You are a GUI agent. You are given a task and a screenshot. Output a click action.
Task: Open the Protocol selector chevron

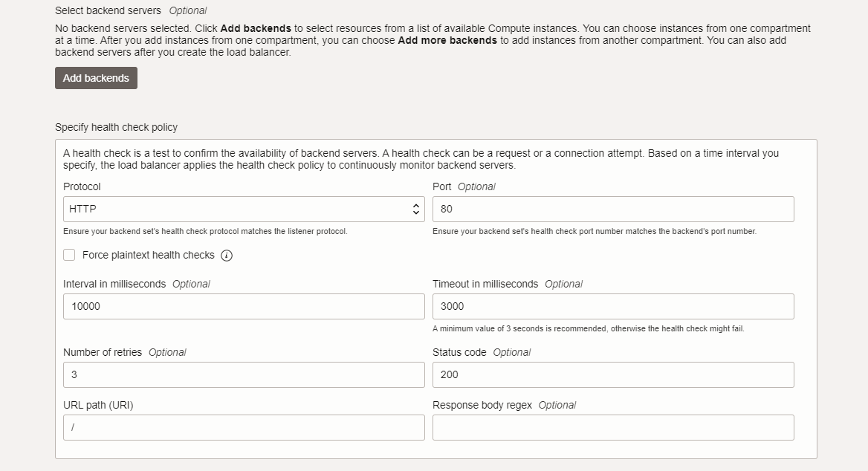415,209
